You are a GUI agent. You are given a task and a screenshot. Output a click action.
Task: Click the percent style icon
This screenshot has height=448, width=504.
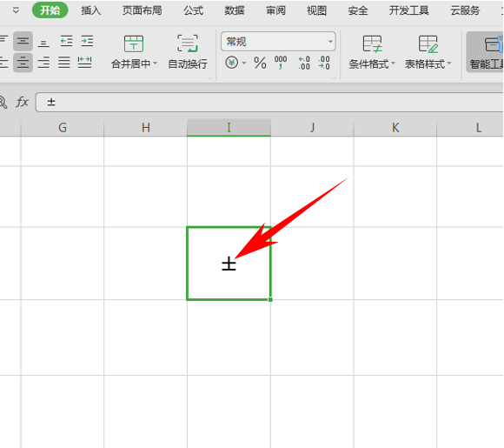pos(260,63)
